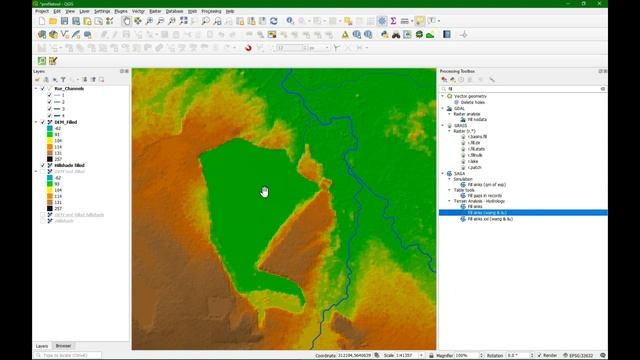Click the EPSG CRS button in status bar

click(x=579, y=356)
